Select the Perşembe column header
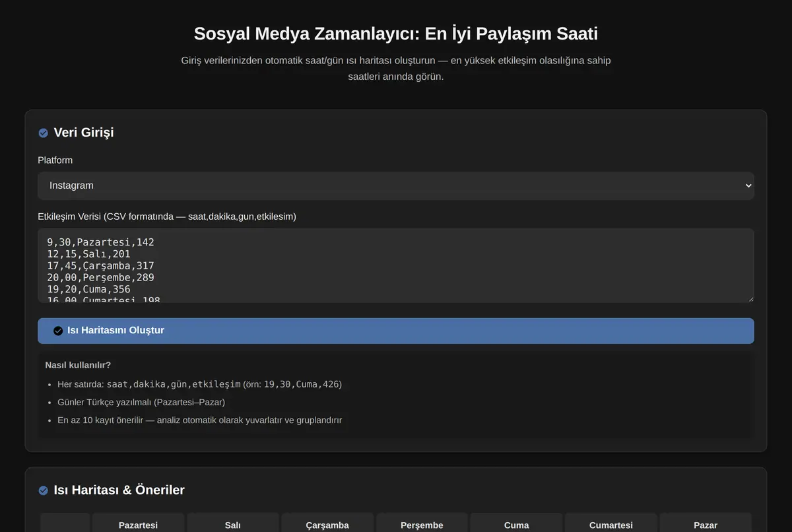 [422, 525]
